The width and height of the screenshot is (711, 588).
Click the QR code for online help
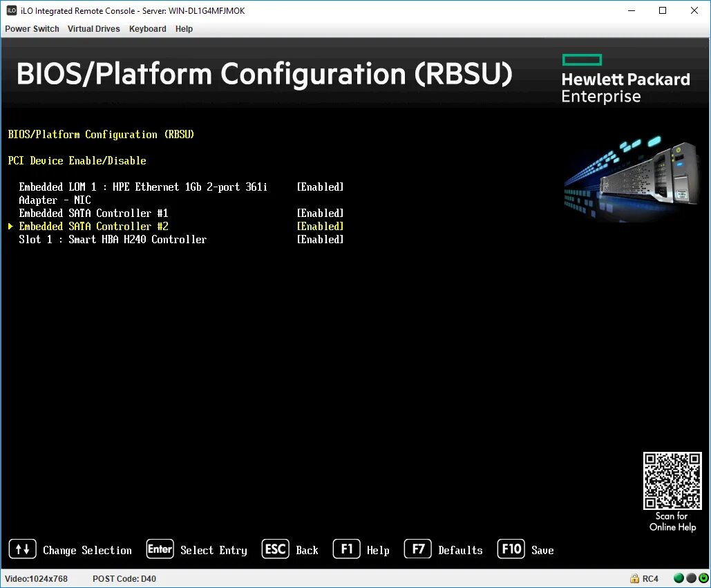(x=672, y=480)
